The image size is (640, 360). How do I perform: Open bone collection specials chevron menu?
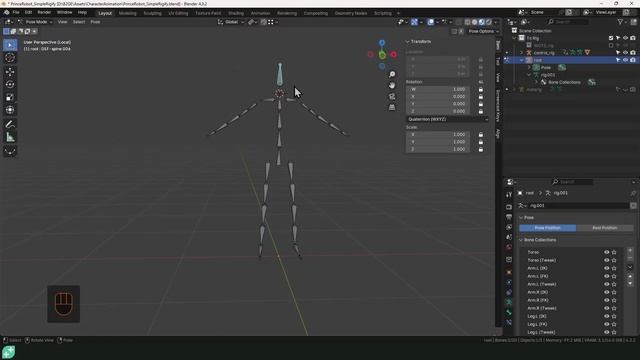coord(630,267)
